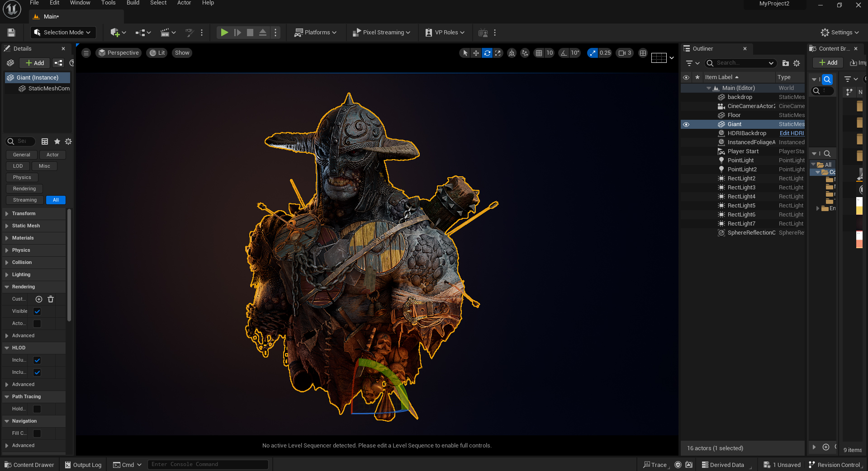This screenshot has width=868, height=471.
Task: Open the cinematics clapperboard toolbar icon
Action: 168,33
